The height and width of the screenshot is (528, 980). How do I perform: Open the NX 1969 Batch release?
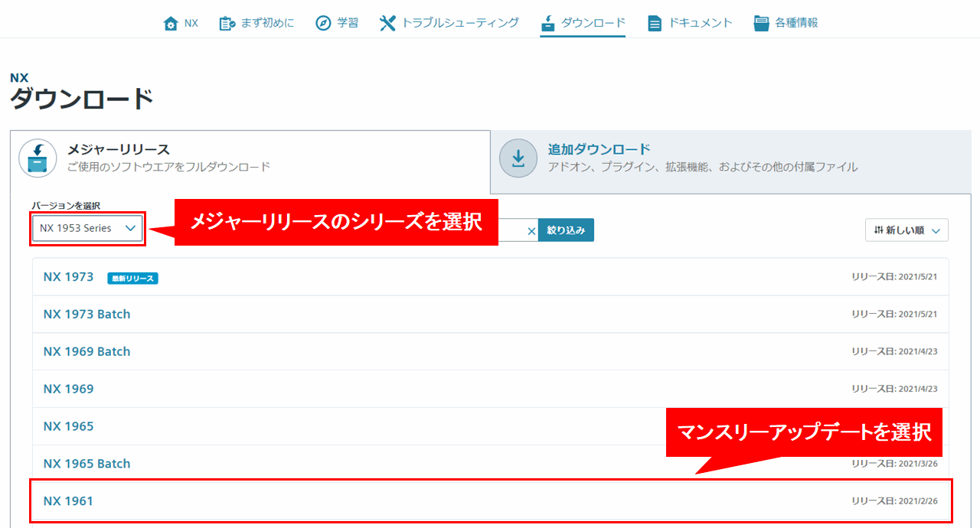click(87, 352)
